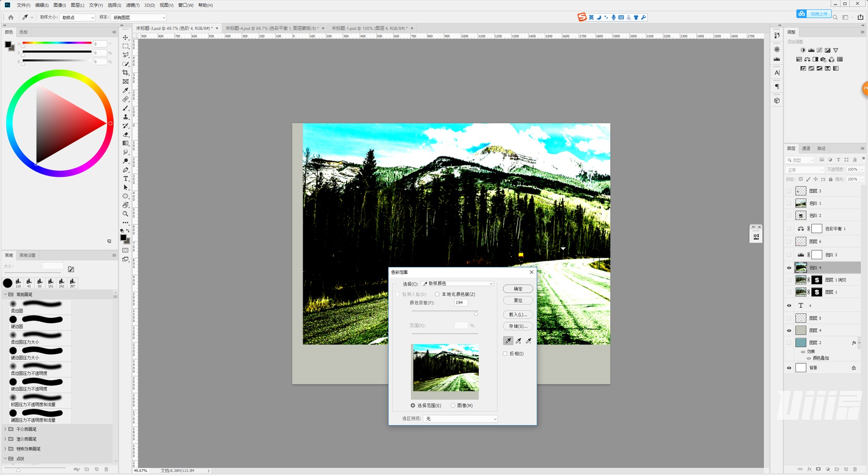Image resolution: width=868 pixels, height=475 pixels.
Task: Click the 载入 button
Action: tap(518, 314)
